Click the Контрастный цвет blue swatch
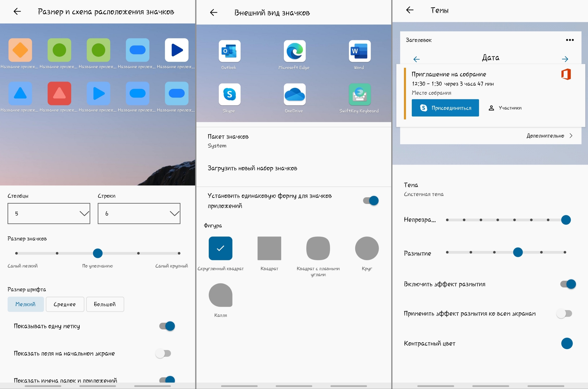 click(x=567, y=343)
